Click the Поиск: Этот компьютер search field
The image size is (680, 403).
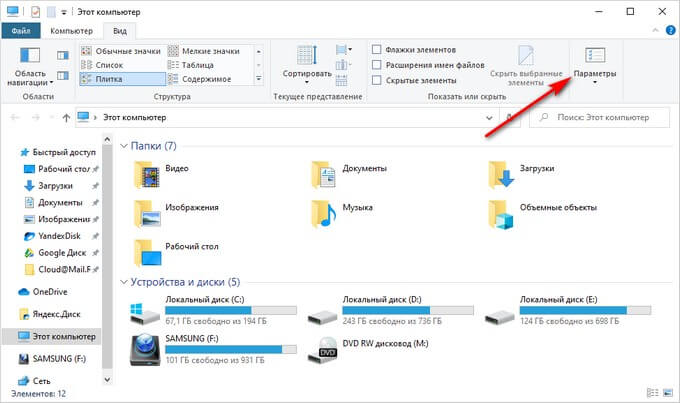coord(605,117)
